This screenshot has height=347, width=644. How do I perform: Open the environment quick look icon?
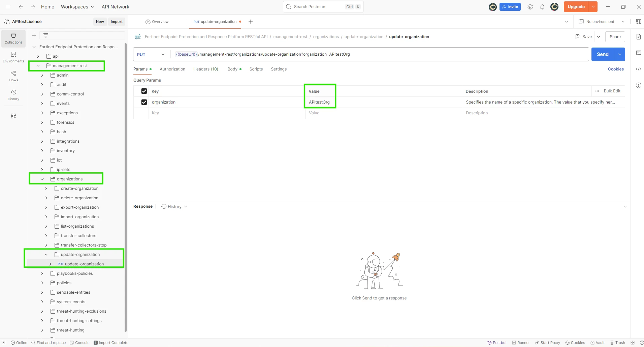639,22
